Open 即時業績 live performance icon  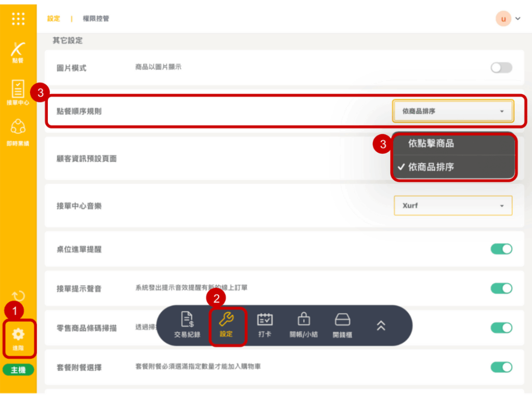(x=18, y=130)
